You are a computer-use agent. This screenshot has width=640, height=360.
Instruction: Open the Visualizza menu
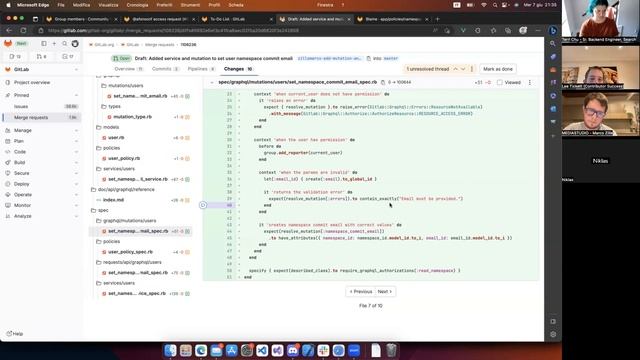[x=108, y=5]
